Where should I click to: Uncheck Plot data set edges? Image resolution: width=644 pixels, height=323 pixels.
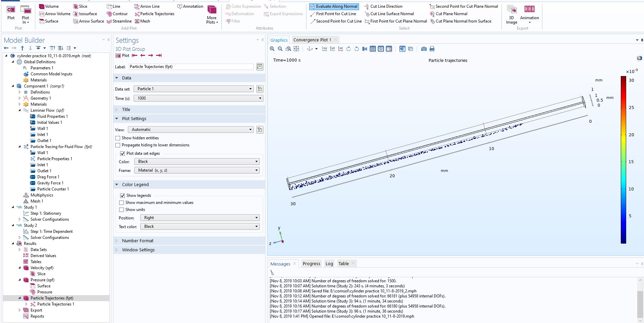click(122, 153)
